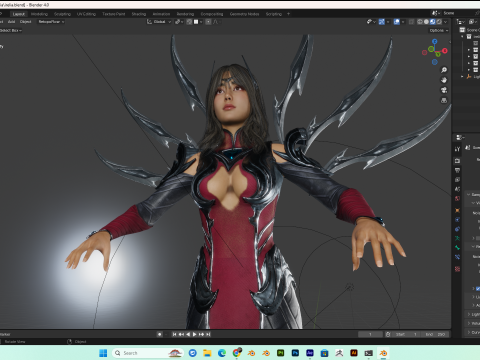Open the Object Constraints properties tab icon
This screenshot has height=360, width=480.
(457, 229)
